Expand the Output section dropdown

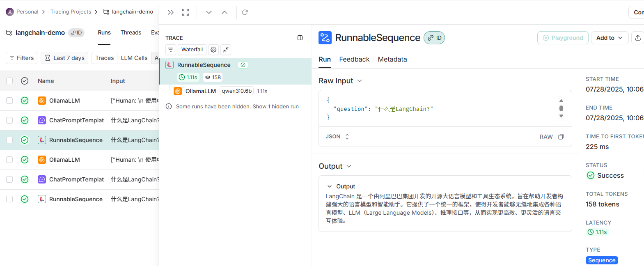pyautogui.click(x=349, y=166)
